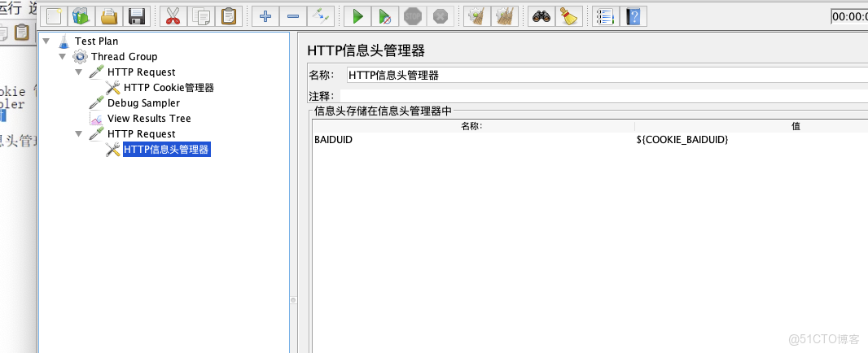
Task: Click the HTTP Cookie管理器 wrench icon
Action: point(113,87)
